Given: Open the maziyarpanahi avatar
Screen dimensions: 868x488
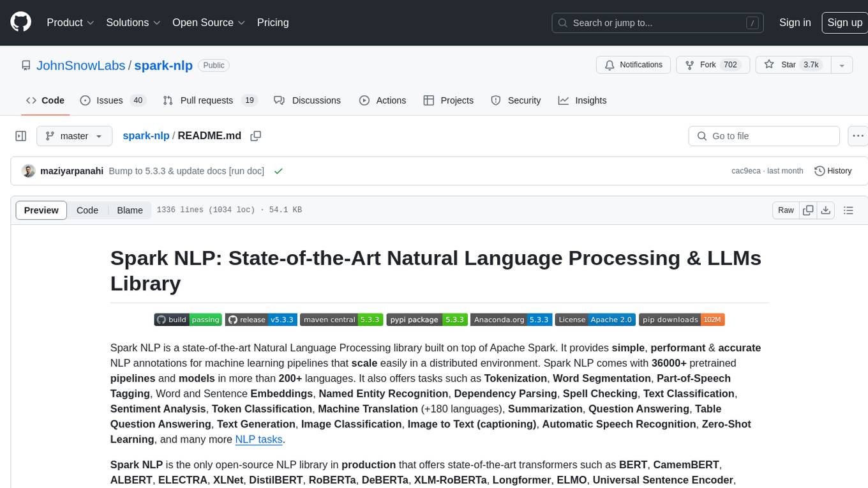Looking at the screenshot, I should (28, 171).
